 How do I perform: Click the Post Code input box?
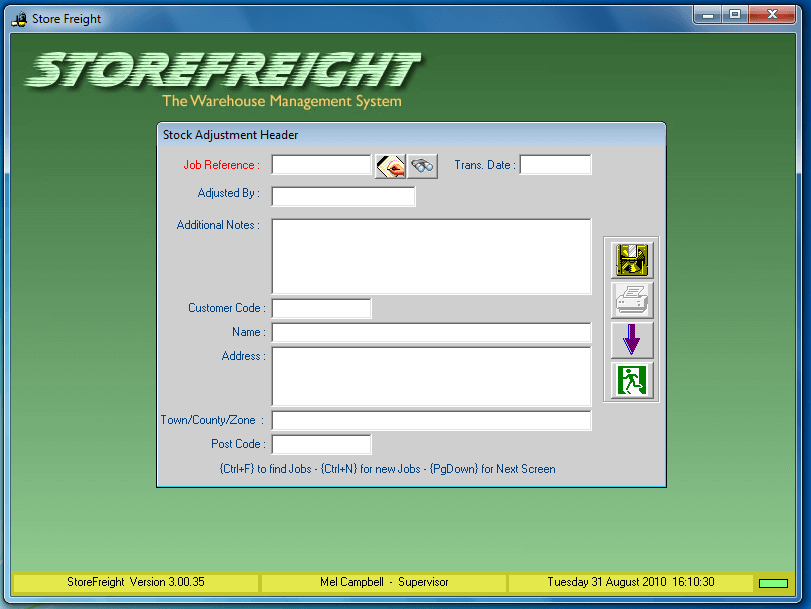[321, 444]
